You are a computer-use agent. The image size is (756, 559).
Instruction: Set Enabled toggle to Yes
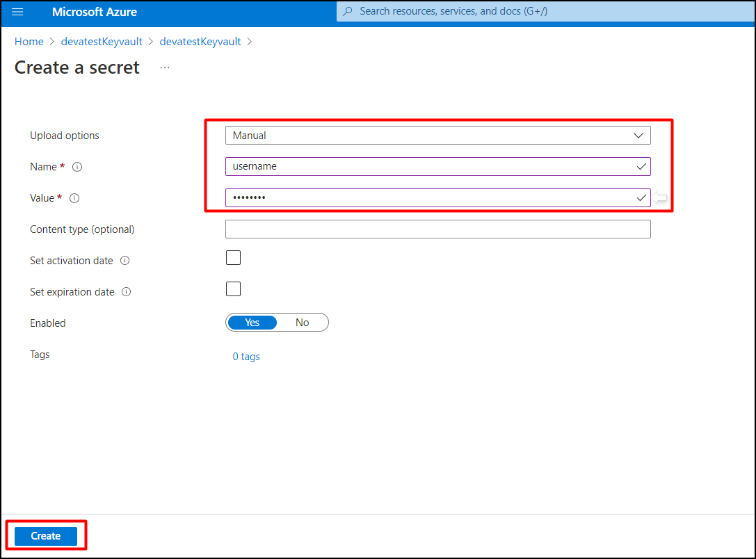coord(252,323)
